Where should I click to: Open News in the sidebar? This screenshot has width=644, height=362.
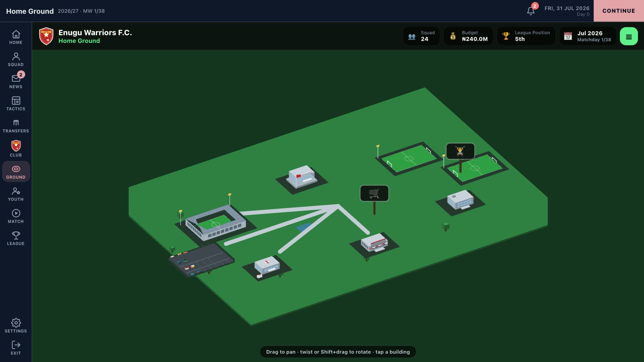coord(16,82)
